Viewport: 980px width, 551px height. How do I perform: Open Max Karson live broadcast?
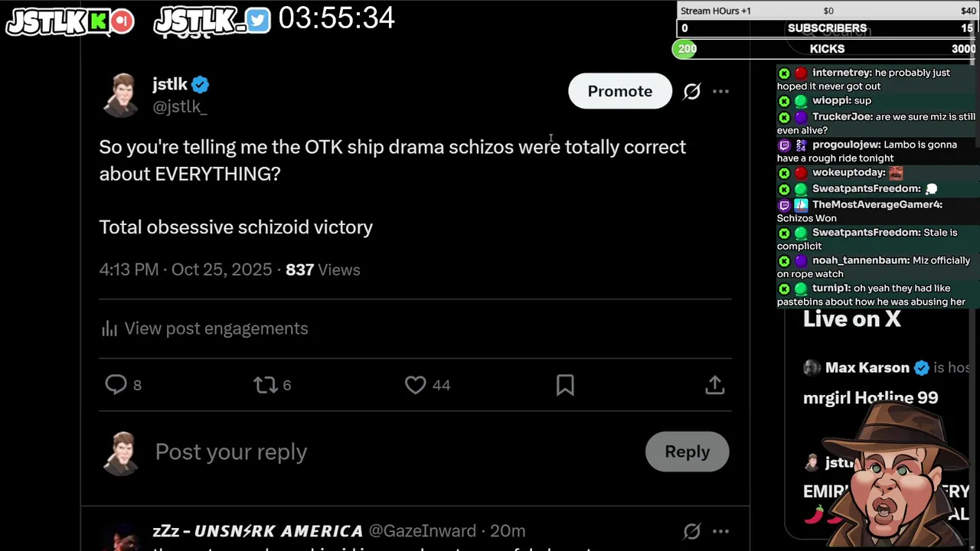[x=867, y=368]
